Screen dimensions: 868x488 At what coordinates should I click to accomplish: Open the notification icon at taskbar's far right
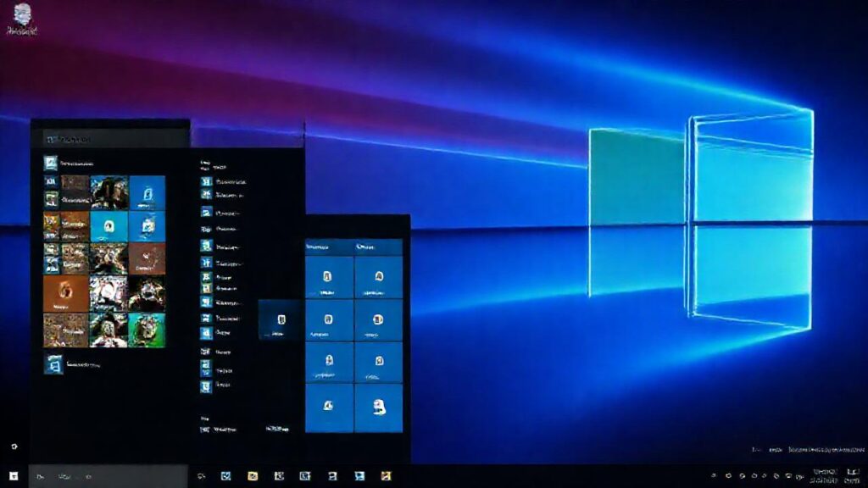click(x=853, y=476)
